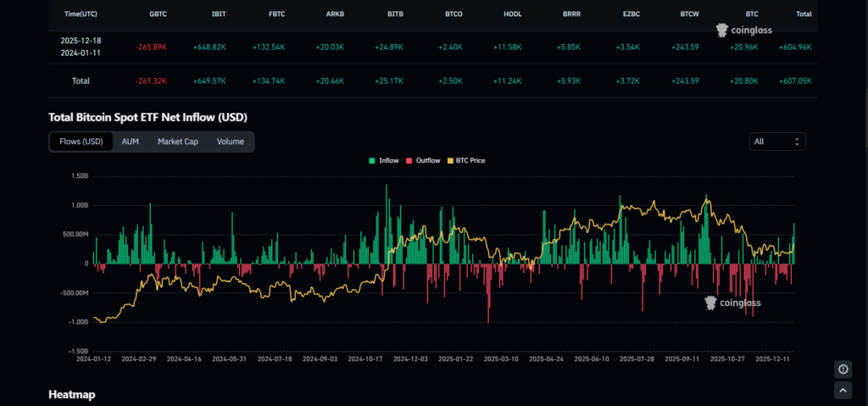Open the All time range dropdown
This screenshot has height=406, width=868.
(x=776, y=142)
